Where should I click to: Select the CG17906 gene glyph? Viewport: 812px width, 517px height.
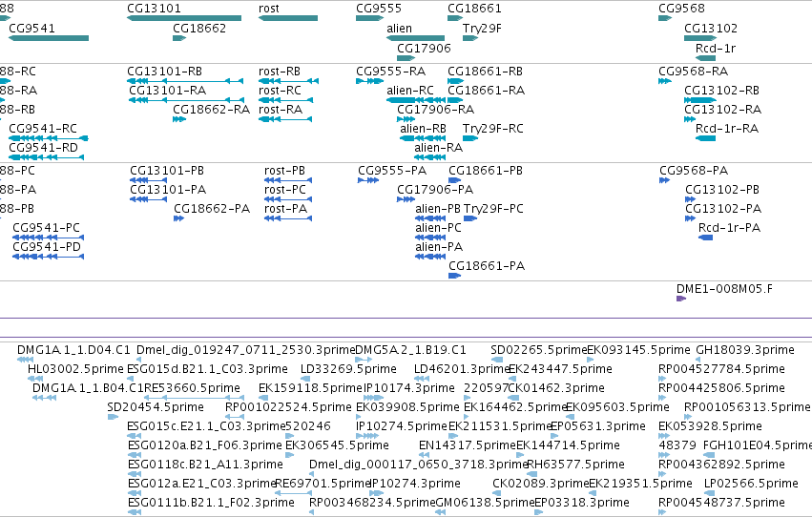[x=406, y=57]
